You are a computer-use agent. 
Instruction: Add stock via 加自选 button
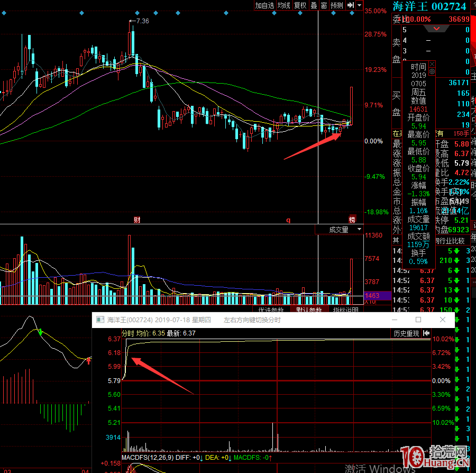(x=264, y=5)
